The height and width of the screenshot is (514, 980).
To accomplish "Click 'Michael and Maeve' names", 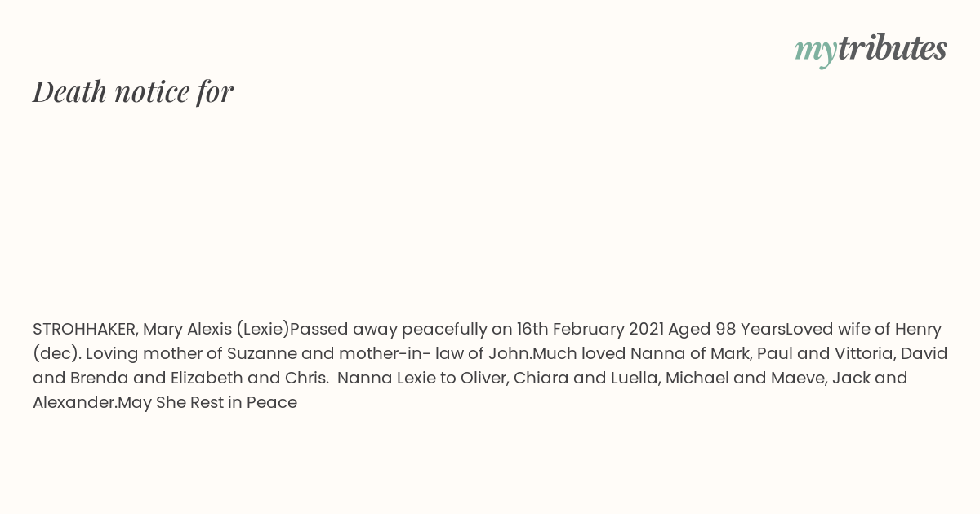I will point(739,378).
